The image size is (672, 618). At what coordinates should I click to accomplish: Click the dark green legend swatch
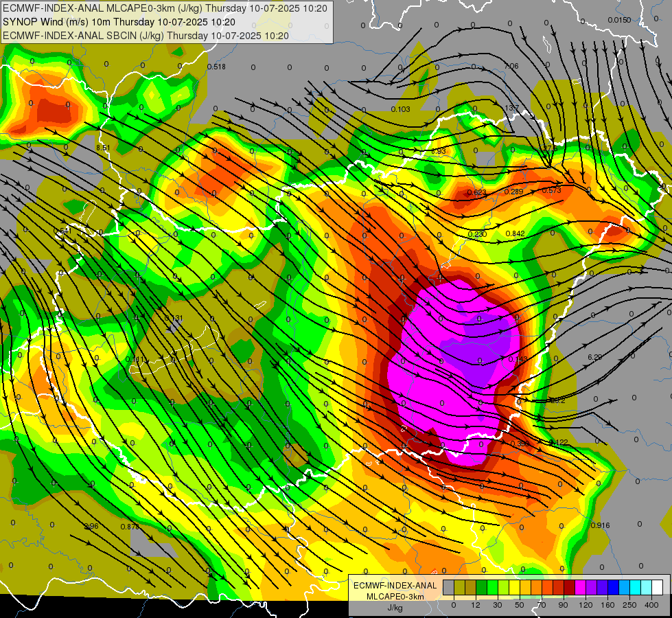coord(482,588)
